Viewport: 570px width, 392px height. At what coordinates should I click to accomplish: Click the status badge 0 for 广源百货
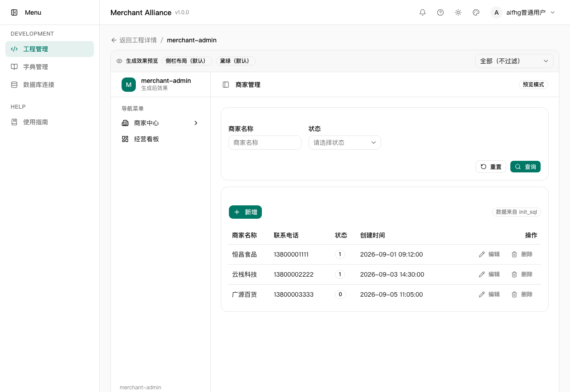(x=340, y=294)
